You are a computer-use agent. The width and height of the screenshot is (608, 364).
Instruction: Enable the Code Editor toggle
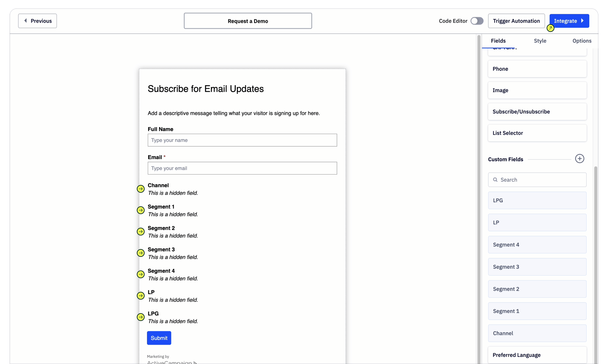tap(477, 21)
